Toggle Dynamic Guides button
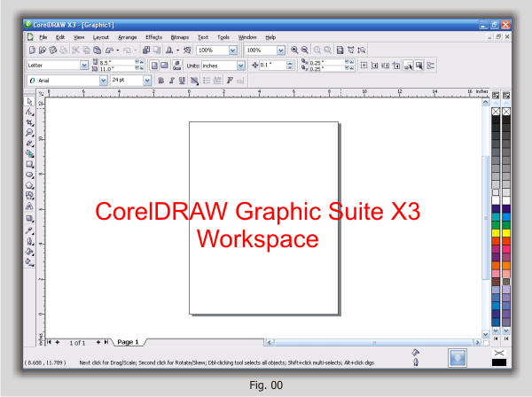Image resolution: width=532 pixels, height=397 pixels. tap(396, 65)
